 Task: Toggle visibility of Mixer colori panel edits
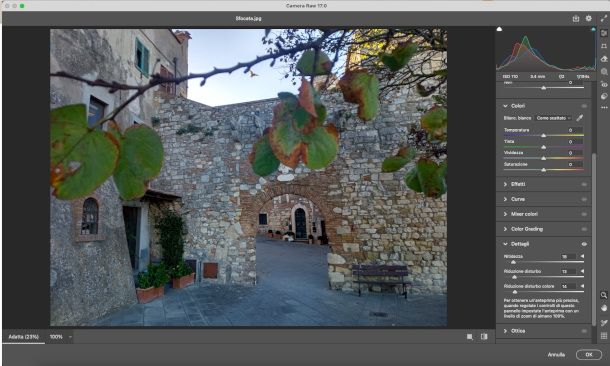pyautogui.click(x=584, y=214)
